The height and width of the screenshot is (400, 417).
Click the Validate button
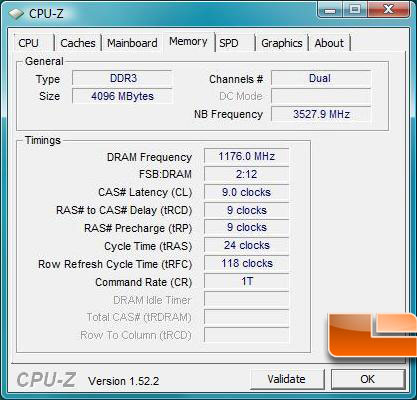click(x=287, y=379)
